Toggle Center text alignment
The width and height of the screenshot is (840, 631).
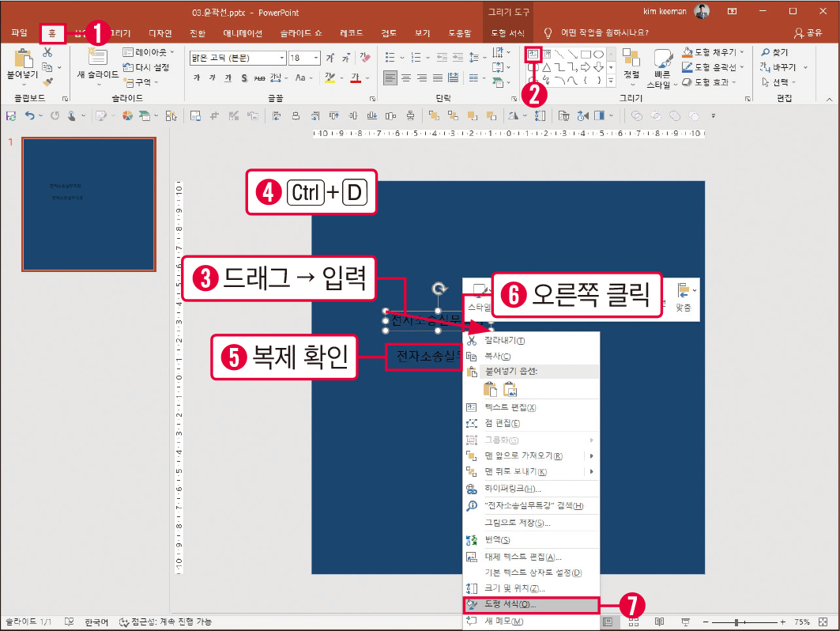click(x=406, y=78)
